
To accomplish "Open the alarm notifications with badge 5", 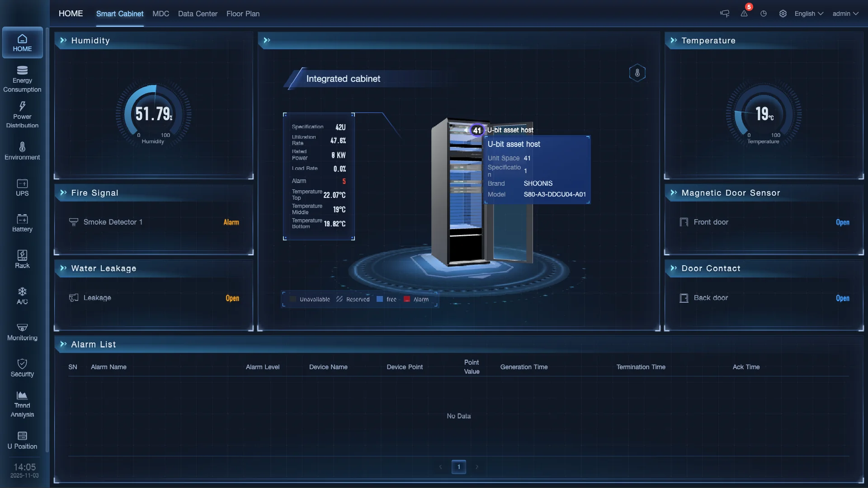I will (x=744, y=14).
